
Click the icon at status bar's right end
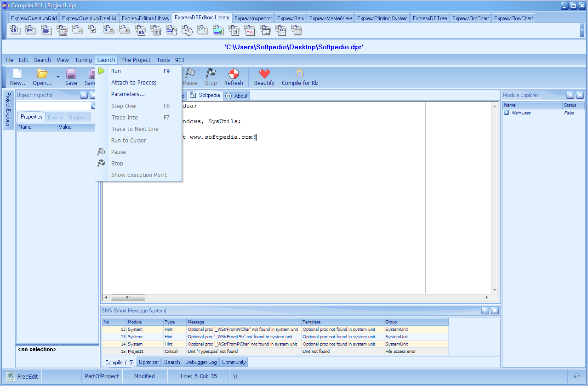pos(577,376)
